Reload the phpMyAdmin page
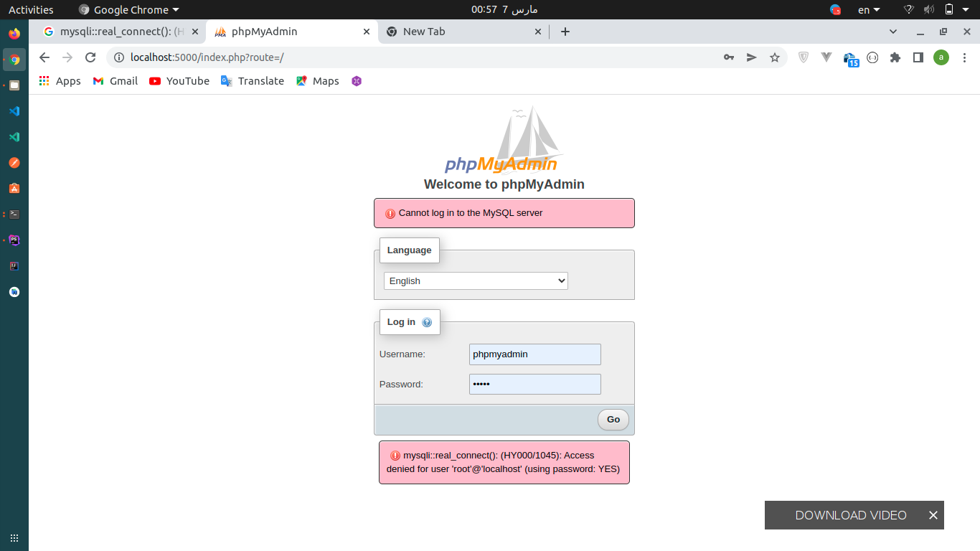Viewport: 980px width, 551px height. [x=90, y=57]
